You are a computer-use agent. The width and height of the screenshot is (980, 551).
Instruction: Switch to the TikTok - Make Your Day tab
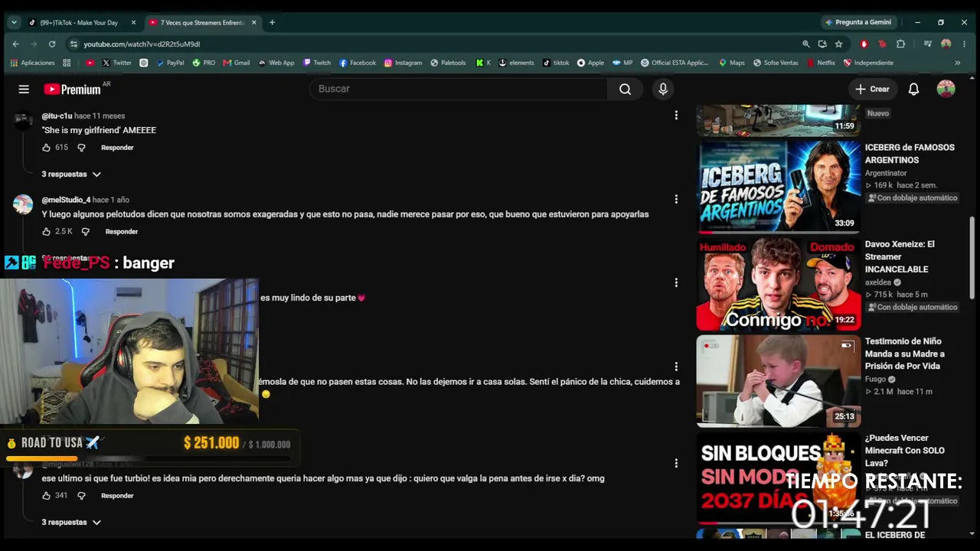[78, 23]
